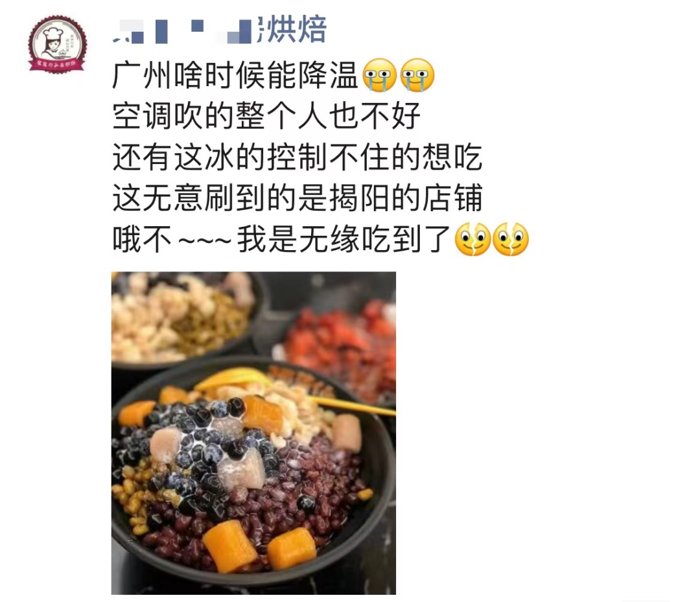Image resolution: width=700 pixels, height=602 pixels.
Task: Click the first crying emoji after 降温
Action: click(x=379, y=75)
